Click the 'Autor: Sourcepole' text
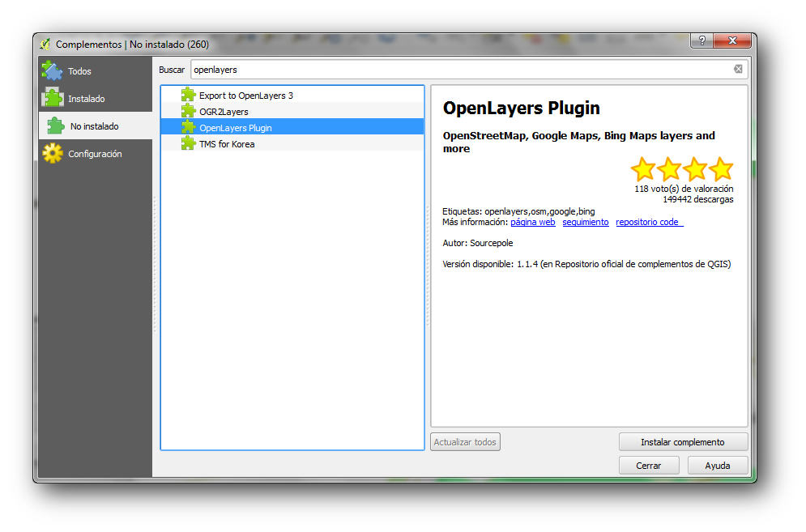This screenshot has width=806, height=532. coord(478,243)
